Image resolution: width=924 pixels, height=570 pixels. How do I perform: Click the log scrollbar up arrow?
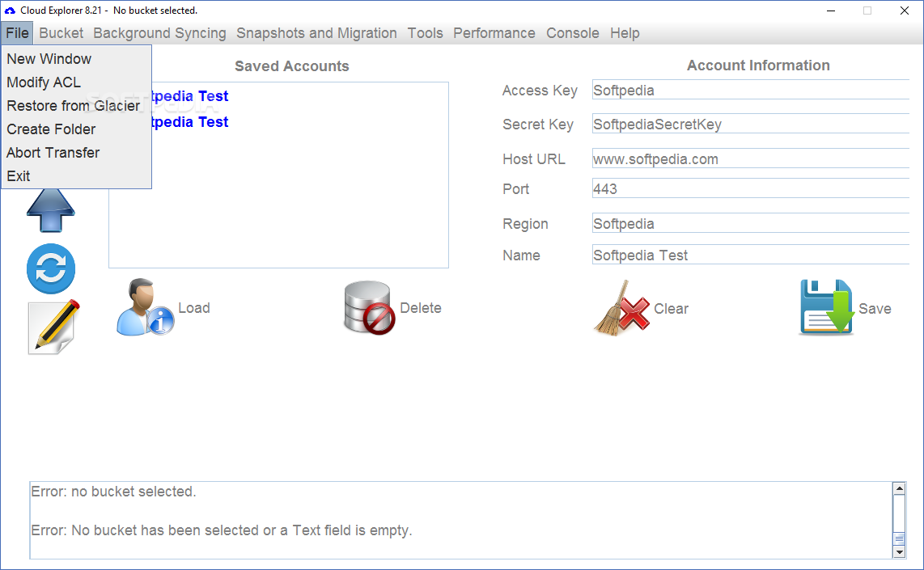coord(899,488)
